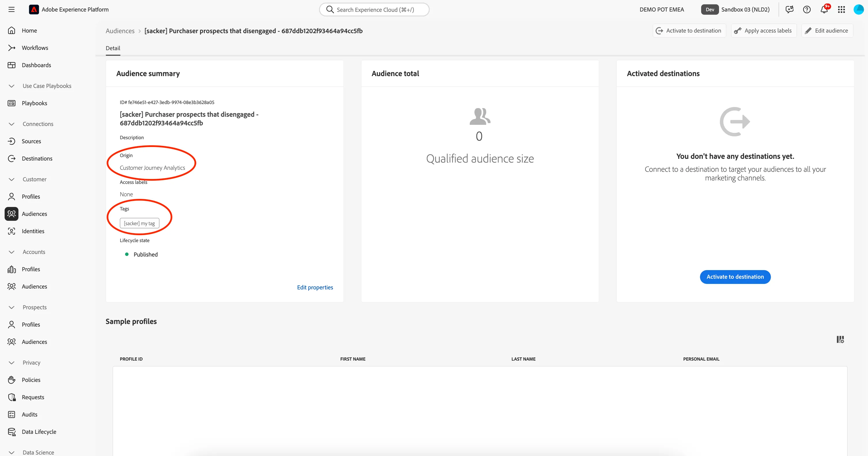
Task: Click Apply access labels button
Action: (x=764, y=31)
